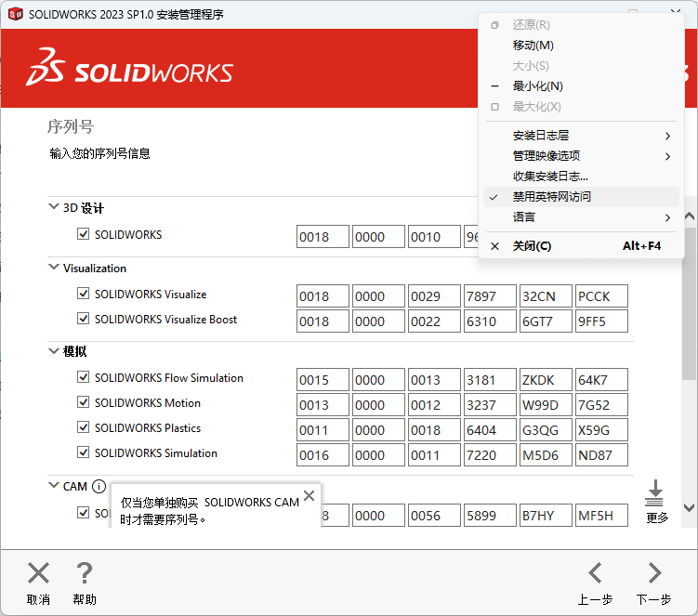Collapse the CAM section chevron
The height and width of the screenshot is (616, 698).
click(x=53, y=485)
